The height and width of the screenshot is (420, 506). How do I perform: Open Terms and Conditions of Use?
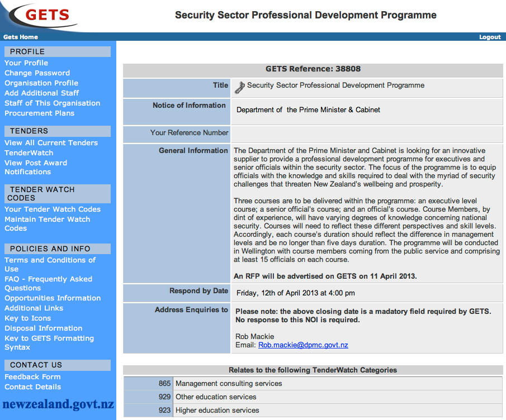point(50,264)
